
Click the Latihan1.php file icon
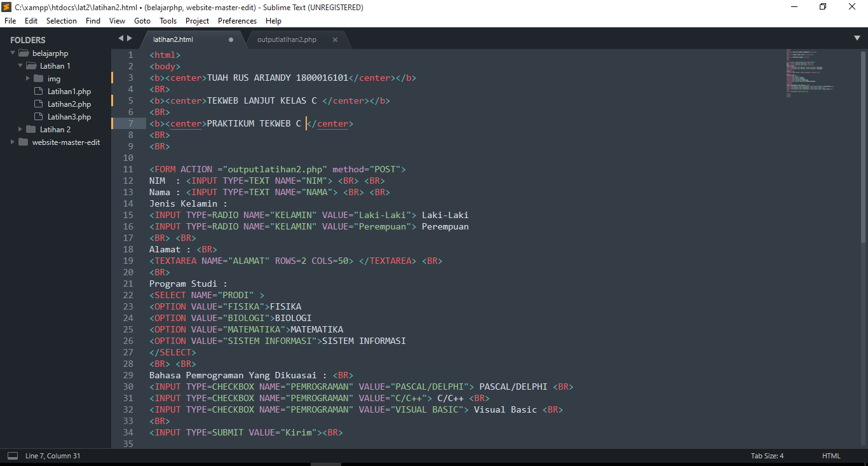(x=39, y=92)
